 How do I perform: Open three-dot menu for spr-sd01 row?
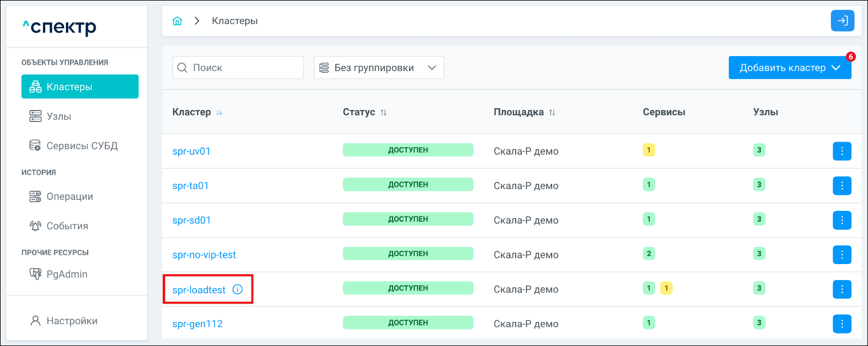coord(842,220)
